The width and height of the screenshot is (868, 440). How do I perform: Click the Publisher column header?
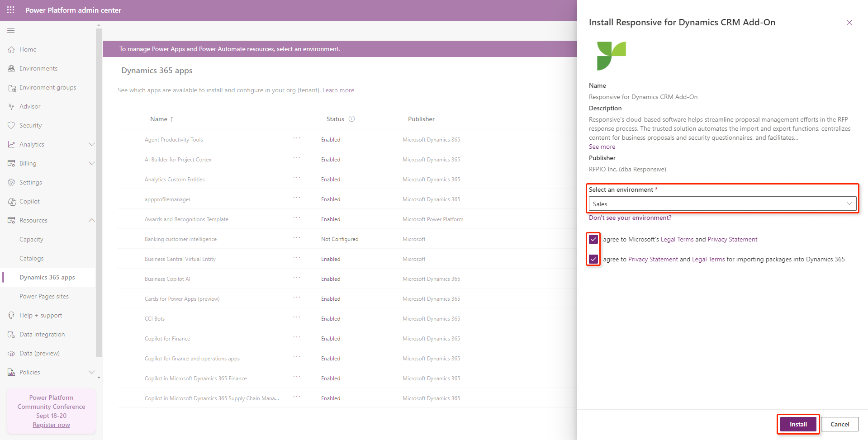421,119
